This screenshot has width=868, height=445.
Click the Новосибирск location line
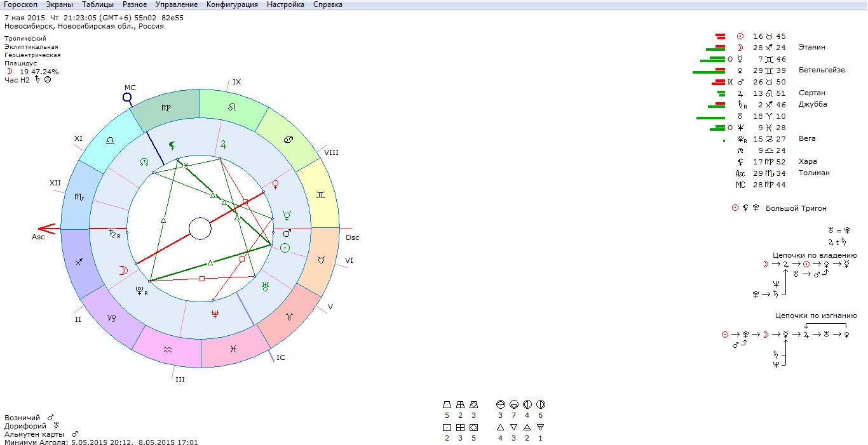point(84,27)
